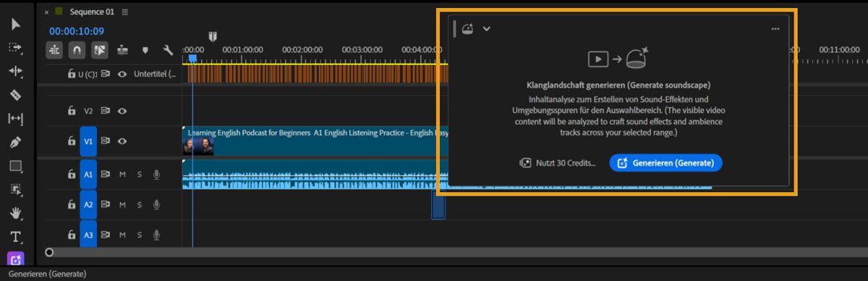Open timeline wrench display settings
868x281 pixels.
click(x=168, y=50)
